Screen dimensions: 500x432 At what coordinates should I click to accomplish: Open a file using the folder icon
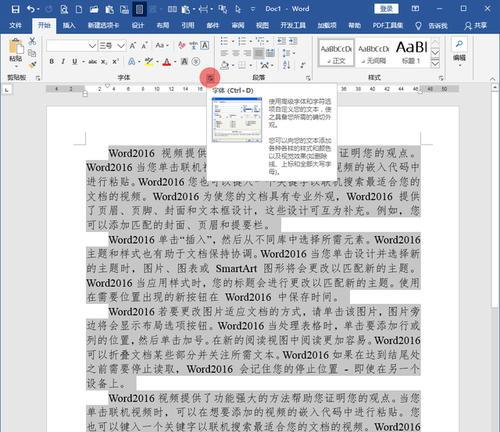click(94, 9)
